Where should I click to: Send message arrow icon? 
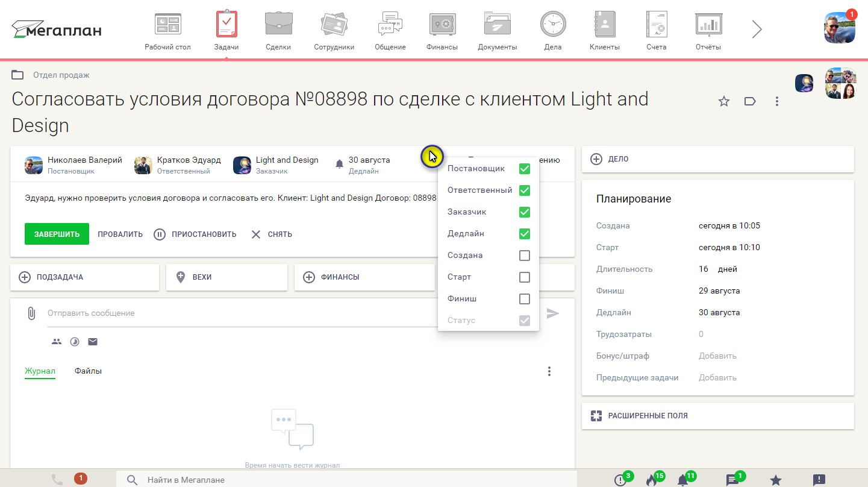click(552, 313)
